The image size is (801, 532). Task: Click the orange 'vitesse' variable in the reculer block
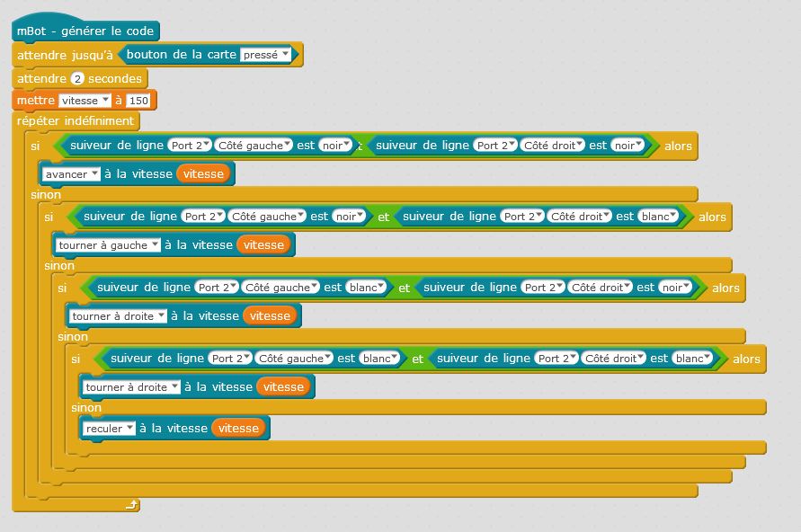(x=239, y=429)
